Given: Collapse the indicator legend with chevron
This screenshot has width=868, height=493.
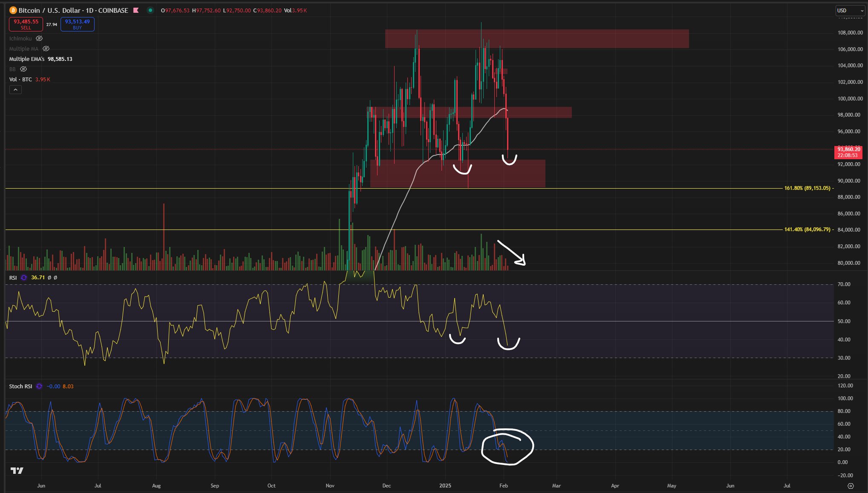Looking at the screenshot, I should click(x=15, y=90).
